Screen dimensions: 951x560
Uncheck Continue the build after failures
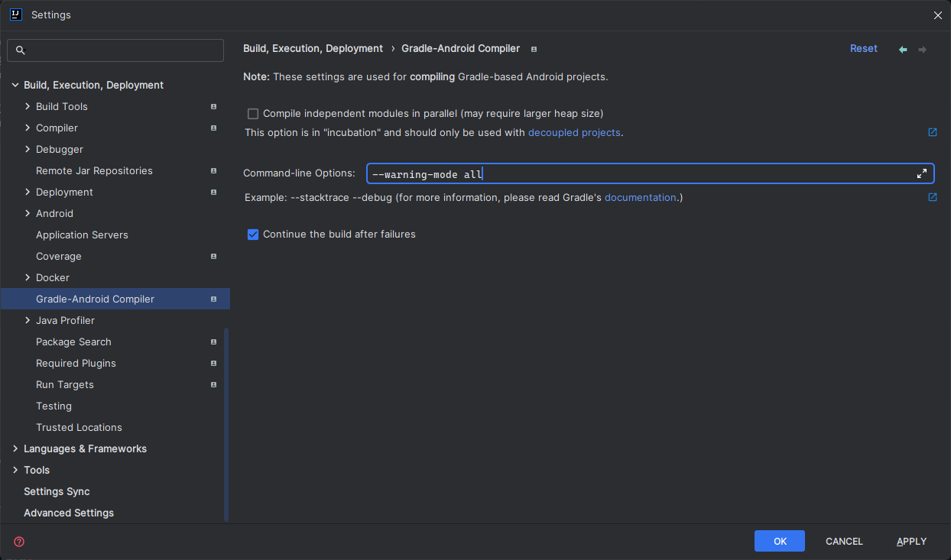coord(253,235)
